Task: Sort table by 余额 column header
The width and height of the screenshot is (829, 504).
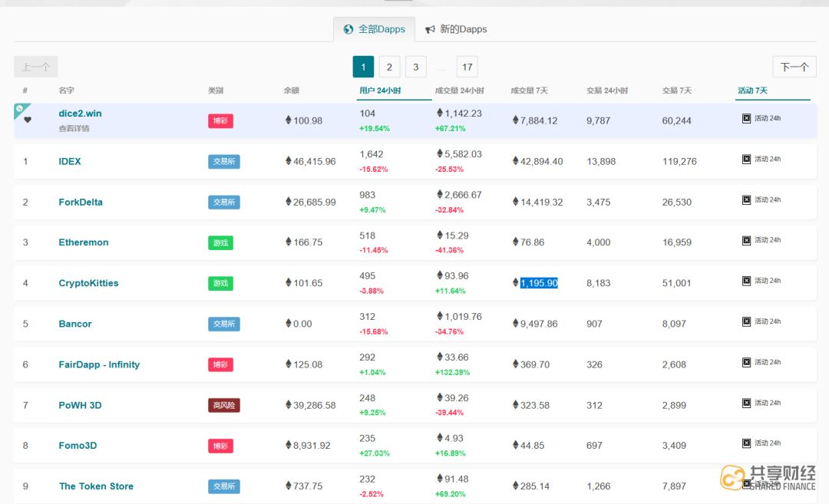Action: 292,91
